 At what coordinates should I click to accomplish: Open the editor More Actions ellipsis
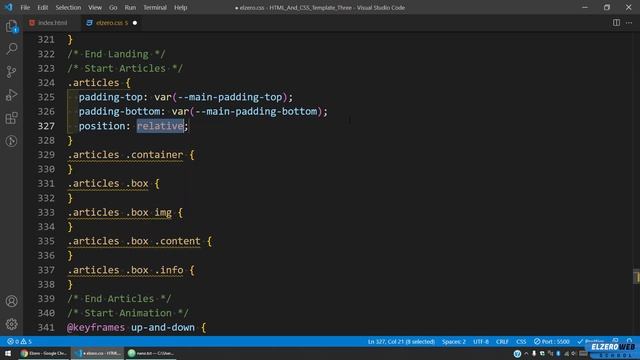[x=629, y=23]
